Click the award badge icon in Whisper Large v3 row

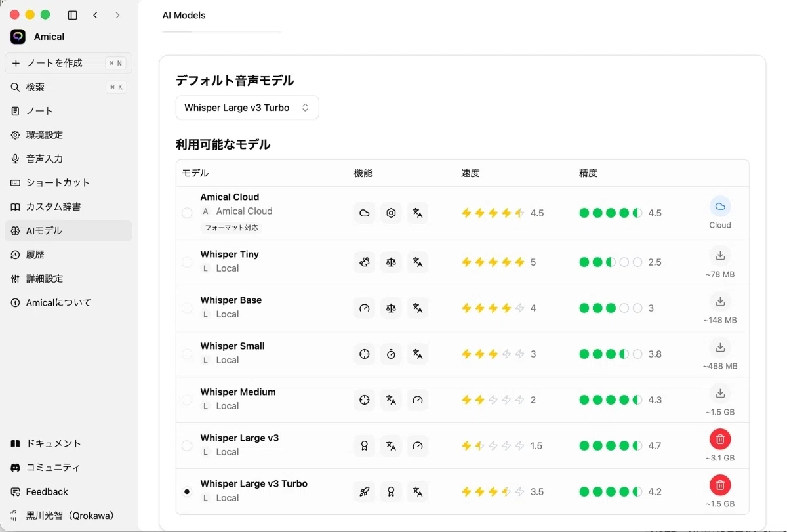pyautogui.click(x=365, y=445)
